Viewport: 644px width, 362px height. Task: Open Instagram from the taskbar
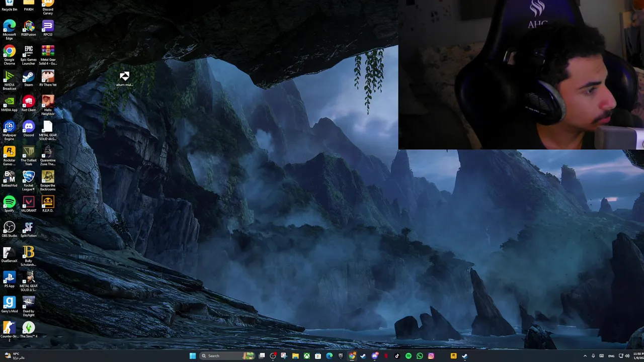tap(431, 356)
